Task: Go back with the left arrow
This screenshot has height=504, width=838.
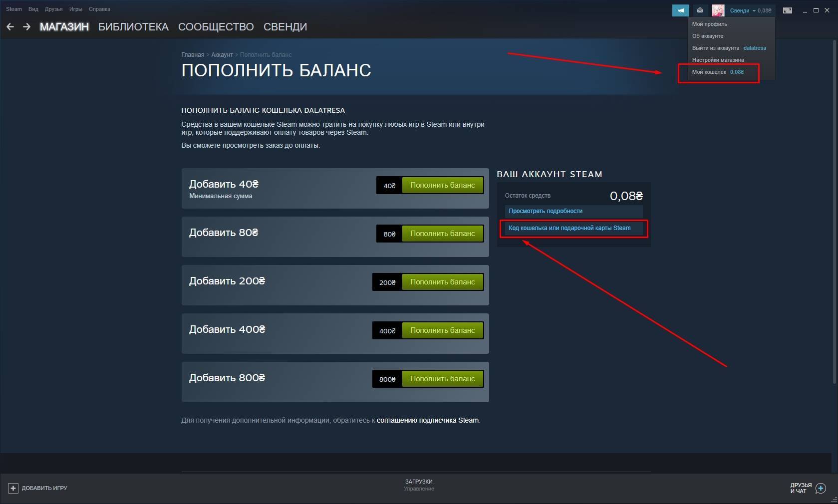Action: coord(10,27)
